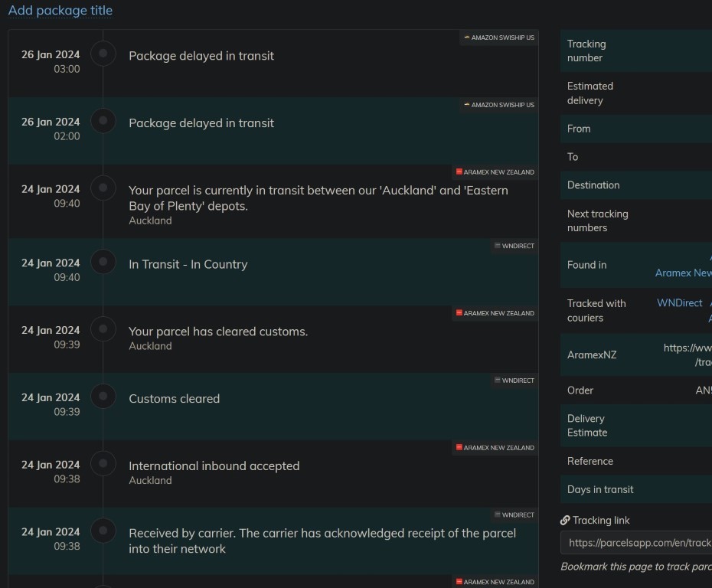The image size is (712, 588).
Task: Click Amazon Swiship US badge on 02:00 event
Action: point(499,105)
